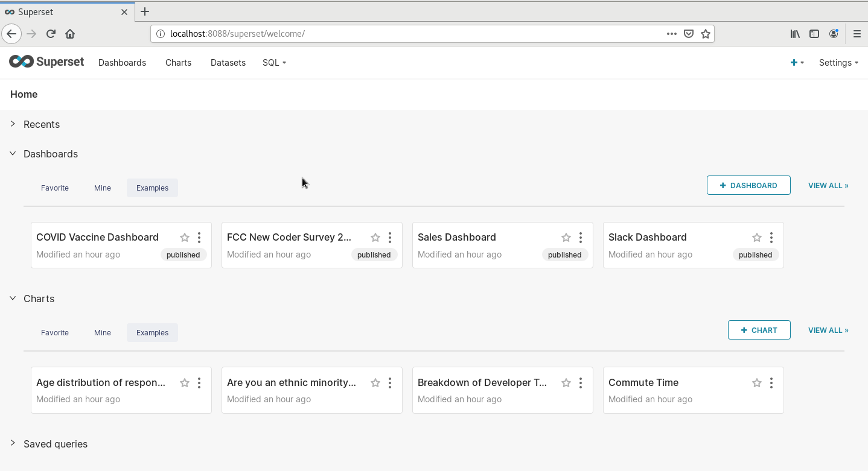The image size is (868, 471).
Task: Switch to the Mine tab under Dashboards
Action: pos(103,188)
